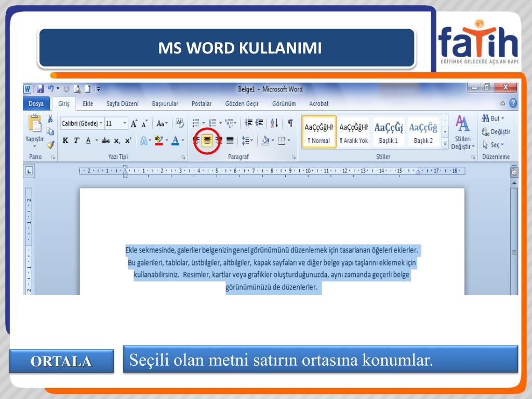The height and width of the screenshot is (399, 532).
Task: Click the font color red A swatch
Action: (x=175, y=140)
